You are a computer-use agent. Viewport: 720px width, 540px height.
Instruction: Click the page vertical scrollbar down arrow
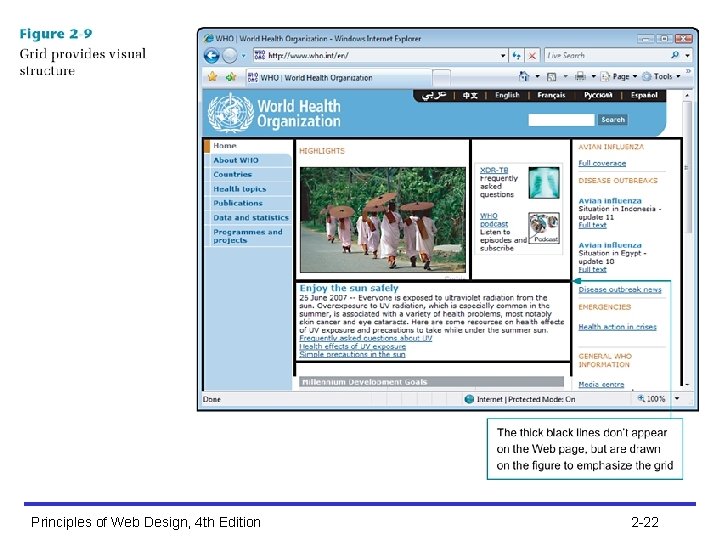687,384
